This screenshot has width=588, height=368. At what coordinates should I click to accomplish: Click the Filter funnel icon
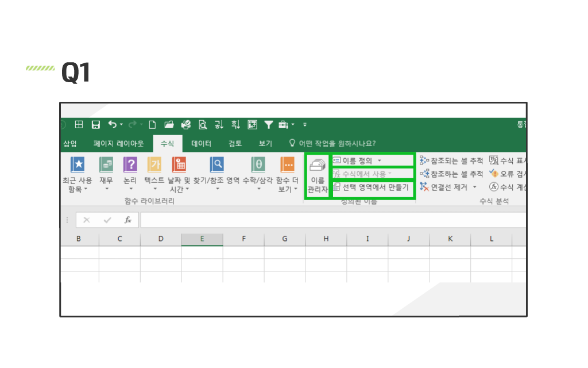click(x=268, y=125)
